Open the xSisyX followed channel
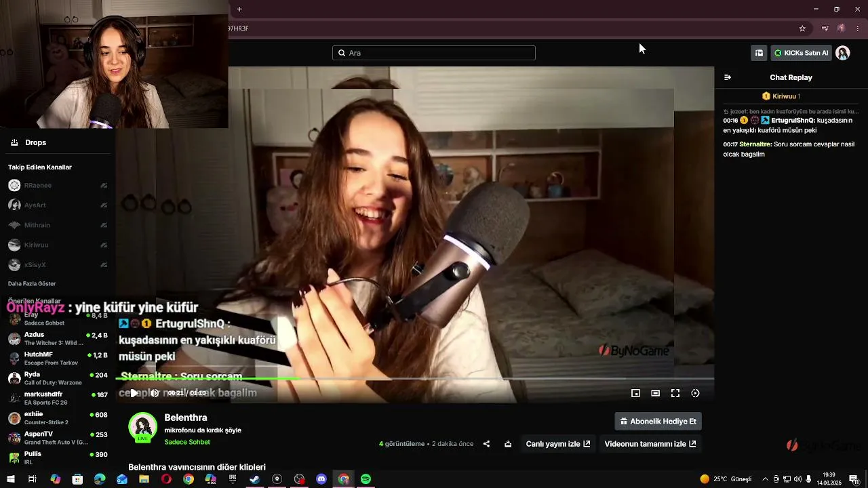The height and width of the screenshot is (488, 868). coord(57,264)
